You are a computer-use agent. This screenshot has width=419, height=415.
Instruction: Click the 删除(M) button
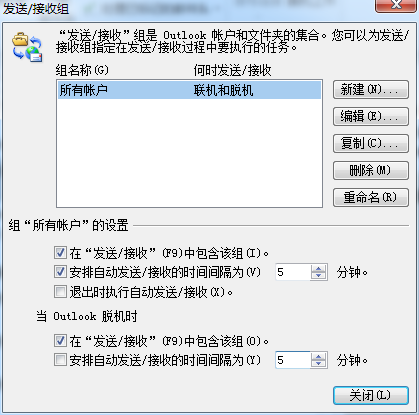371,170
